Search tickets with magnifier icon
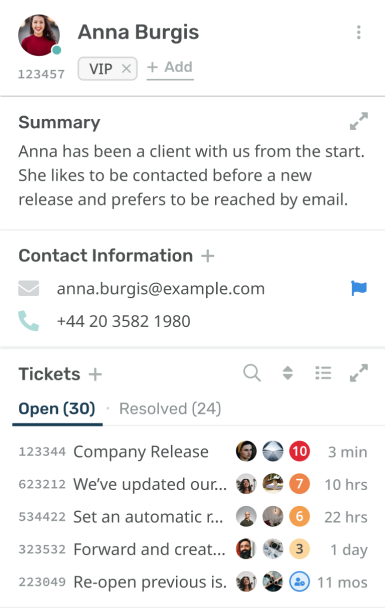385x608 pixels. pyautogui.click(x=252, y=373)
